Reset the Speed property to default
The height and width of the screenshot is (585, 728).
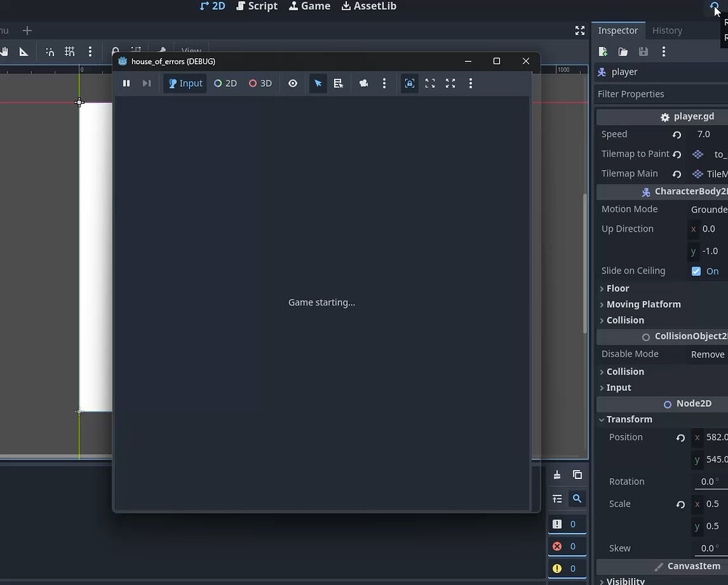(677, 134)
